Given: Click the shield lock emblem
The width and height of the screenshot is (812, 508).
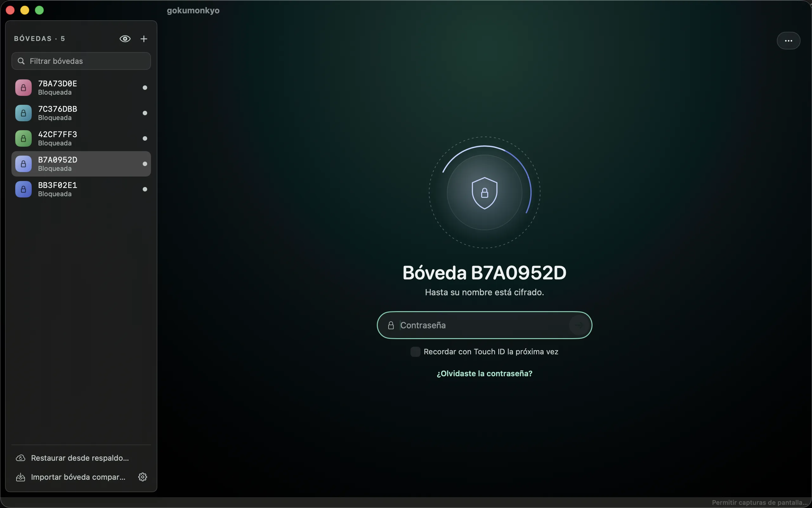Looking at the screenshot, I should 484,193.
